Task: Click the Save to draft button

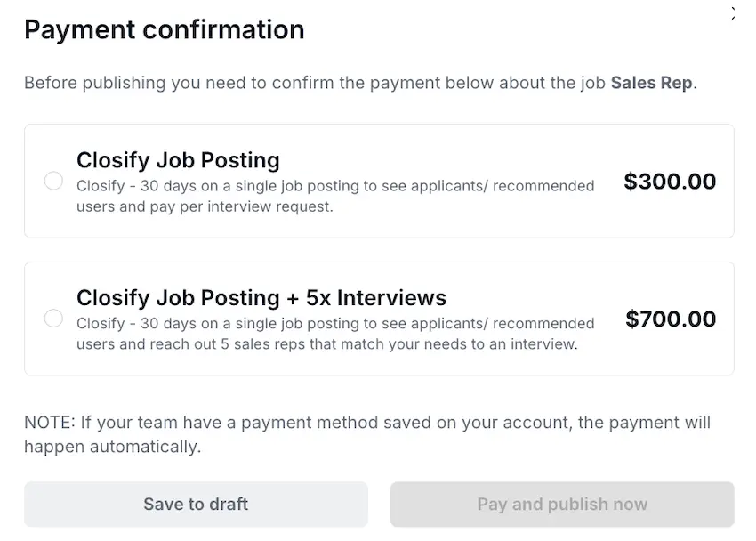Action: coord(196,505)
